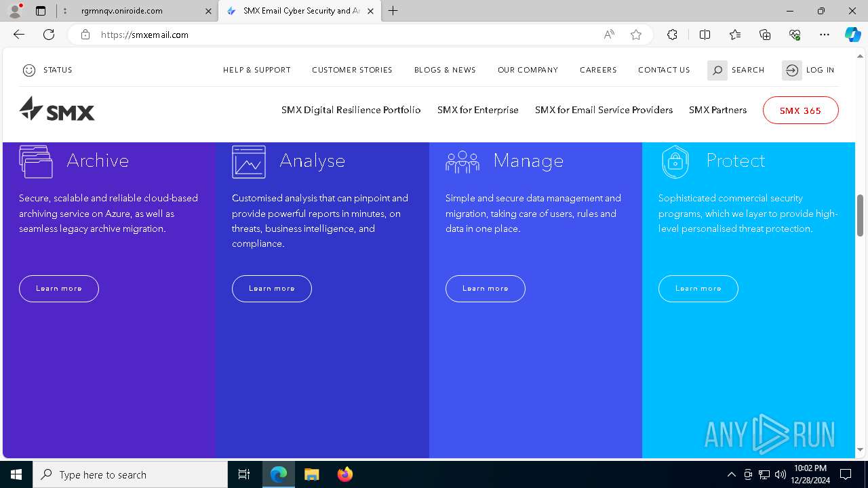Image resolution: width=868 pixels, height=488 pixels.
Task: Launch Firefox from the taskbar
Action: (x=344, y=474)
